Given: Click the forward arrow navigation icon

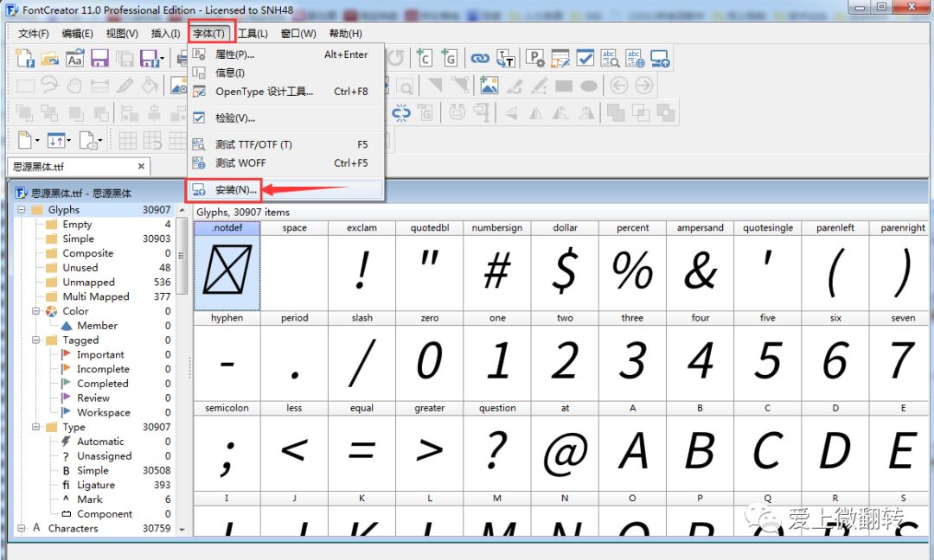Looking at the screenshot, I should pos(644,86).
